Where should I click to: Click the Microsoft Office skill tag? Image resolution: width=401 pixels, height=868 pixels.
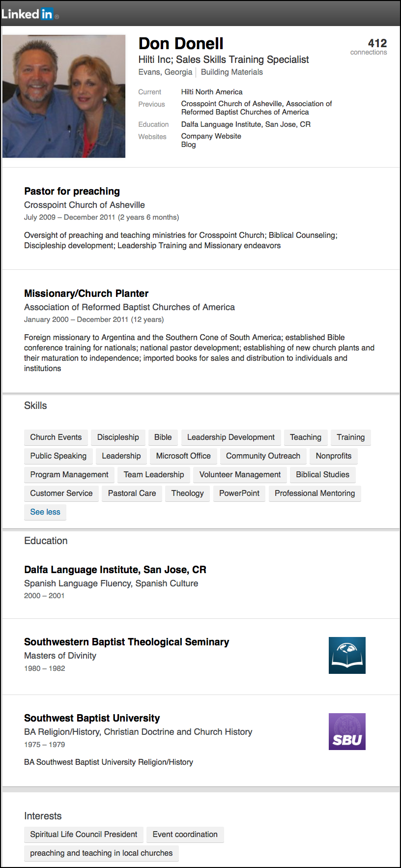pos(183,456)
